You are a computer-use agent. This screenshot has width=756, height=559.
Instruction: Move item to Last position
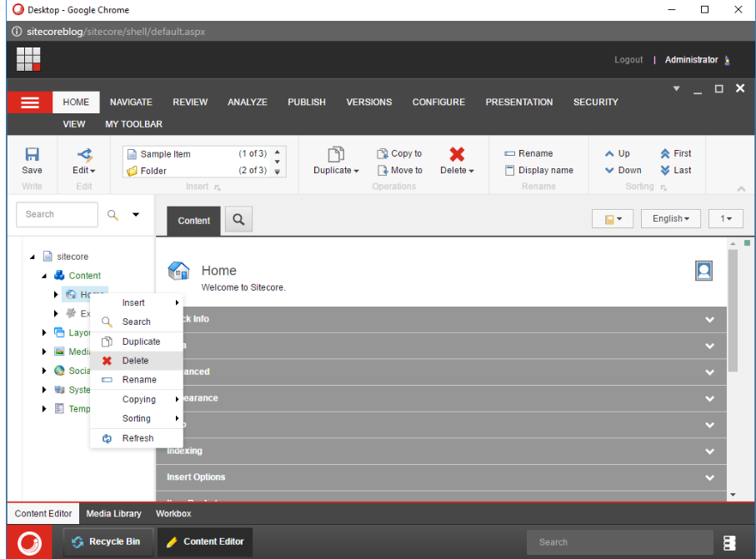(x=675, y=170)
